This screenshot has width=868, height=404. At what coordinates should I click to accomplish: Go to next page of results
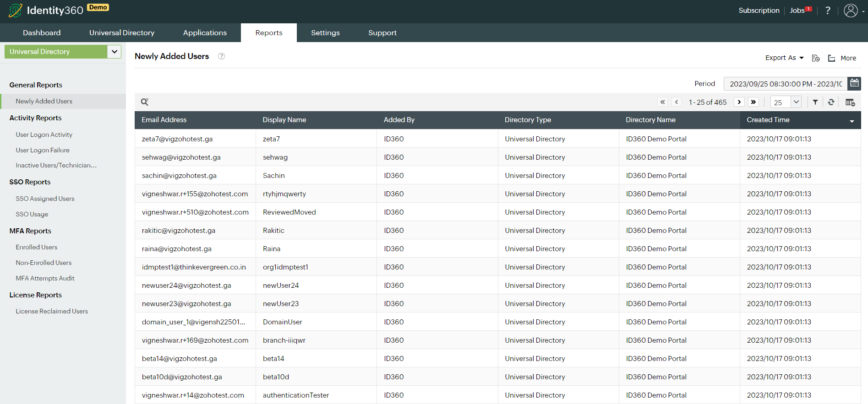[739, 102]
